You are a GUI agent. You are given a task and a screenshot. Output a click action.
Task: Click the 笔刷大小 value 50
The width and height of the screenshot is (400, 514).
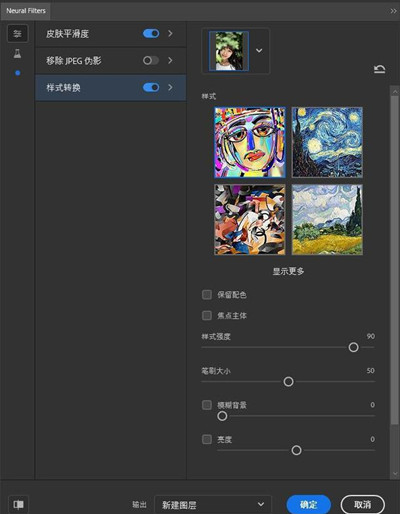[x=370, y=370]
